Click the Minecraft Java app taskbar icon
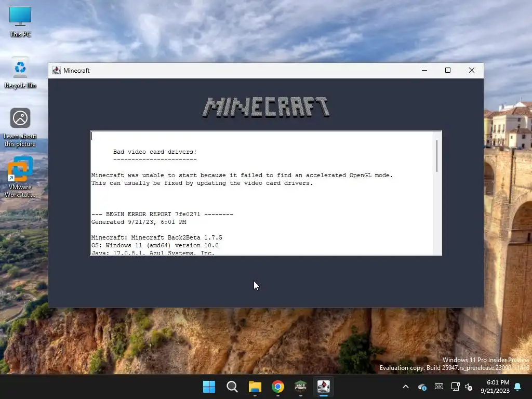Image resolution: width=532 pixels, height=399 pixels. tap(323, 387)
